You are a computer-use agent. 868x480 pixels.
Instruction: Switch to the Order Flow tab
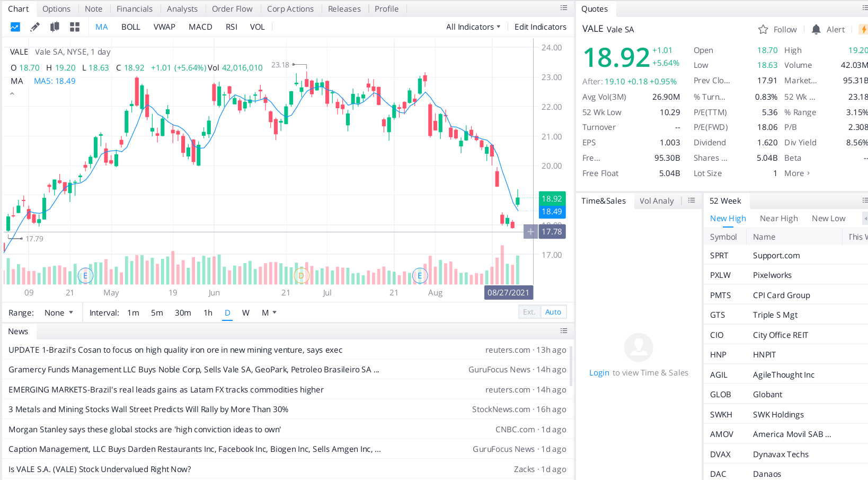tap(232, 9)
